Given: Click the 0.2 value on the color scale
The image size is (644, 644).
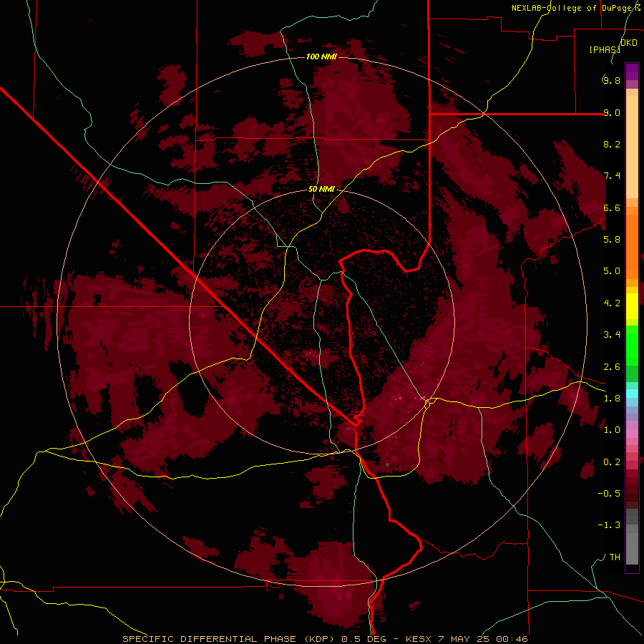Looking at the screenshot, I should pyautogui.click(x=612, y=462).
